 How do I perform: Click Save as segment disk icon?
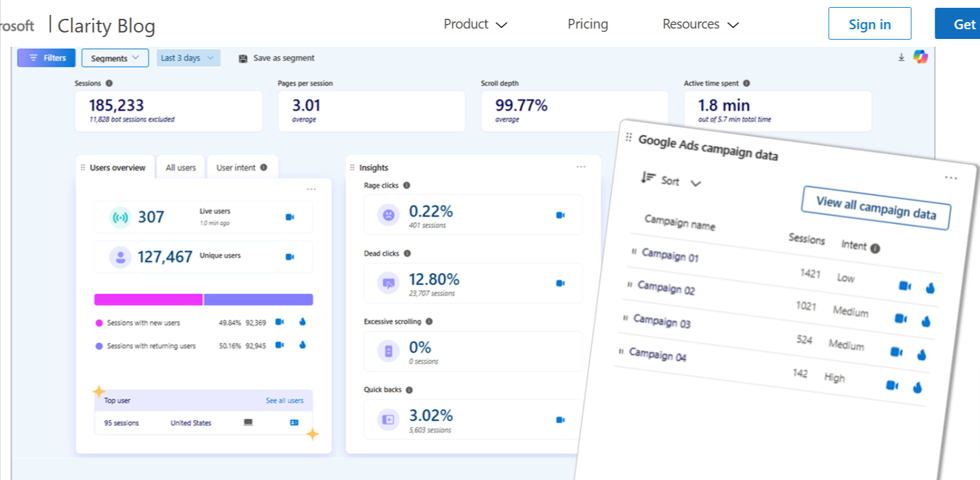point(243,58)
